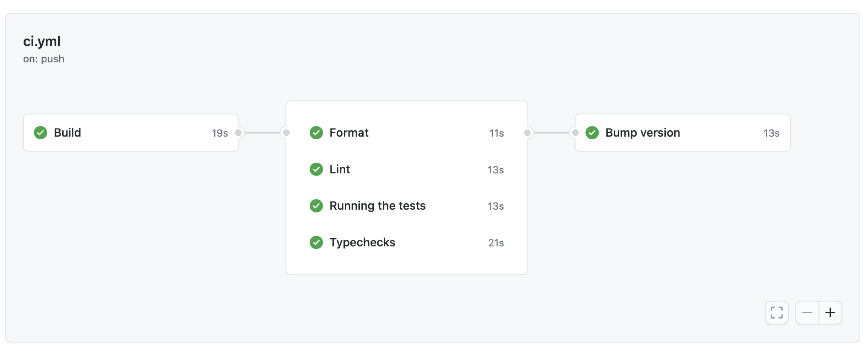Click the Running the tests checkmark icon
868x351 pixels.
[x=316, y=206]
